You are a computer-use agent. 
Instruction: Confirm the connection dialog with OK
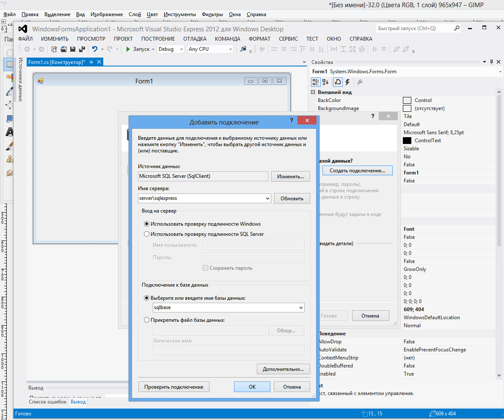coord(252,387)
